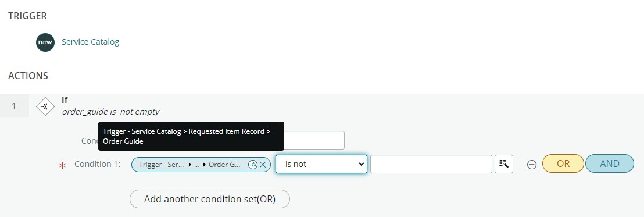Click the ServiceNow 'now' logo icon
This screenshot has width=644, height=217.
45,42
